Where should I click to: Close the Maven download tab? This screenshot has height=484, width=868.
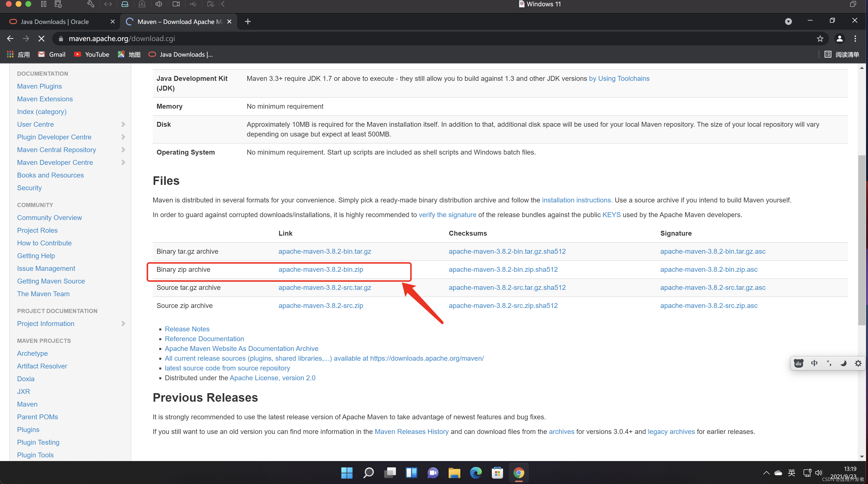click(230, 21)
